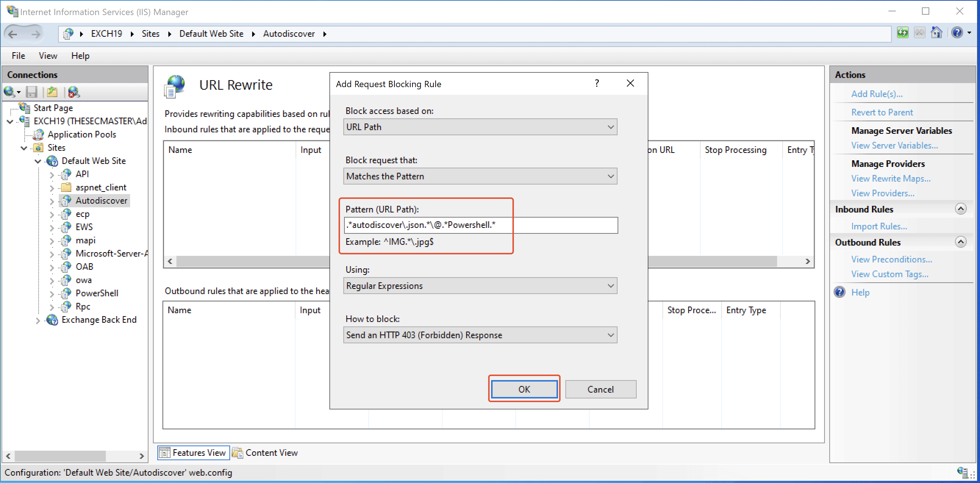Image resolution: width=980 pixels, height=483 pixels.
Task: Open the Using Regular Expressions dropdown
Action: (480, 286)
